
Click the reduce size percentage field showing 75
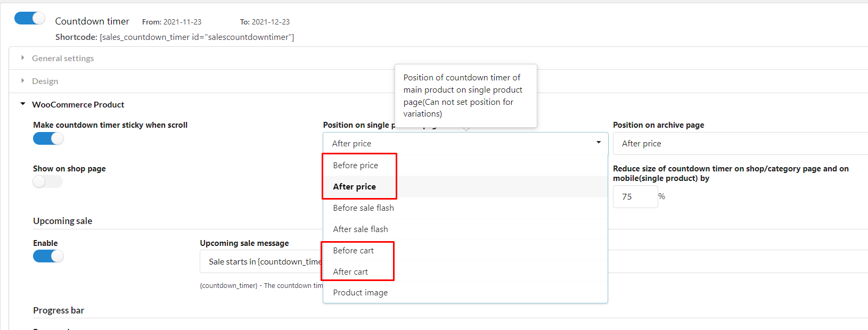(635, 197)
